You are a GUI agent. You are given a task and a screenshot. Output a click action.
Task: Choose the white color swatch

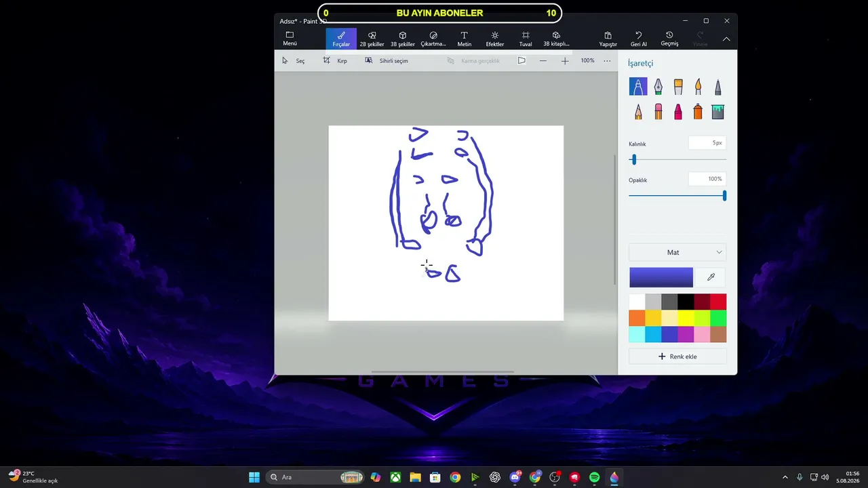point(637,302)
